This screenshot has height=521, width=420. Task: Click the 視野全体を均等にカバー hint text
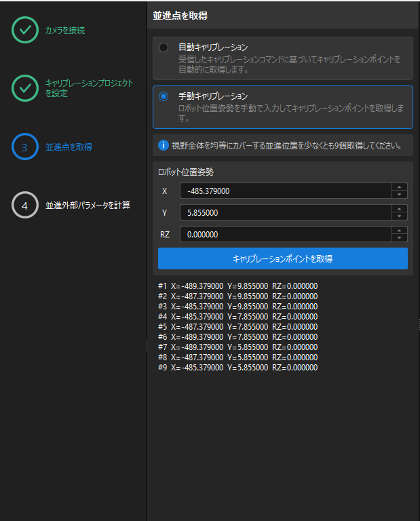[287, 146]
